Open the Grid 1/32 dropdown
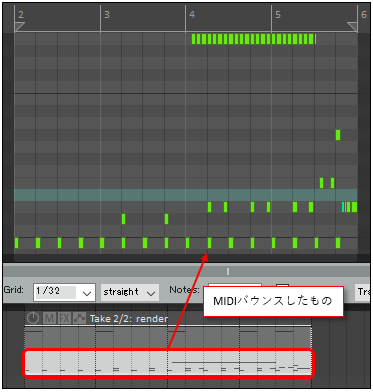The image size is (373, 392). click(x=64, y=292)
